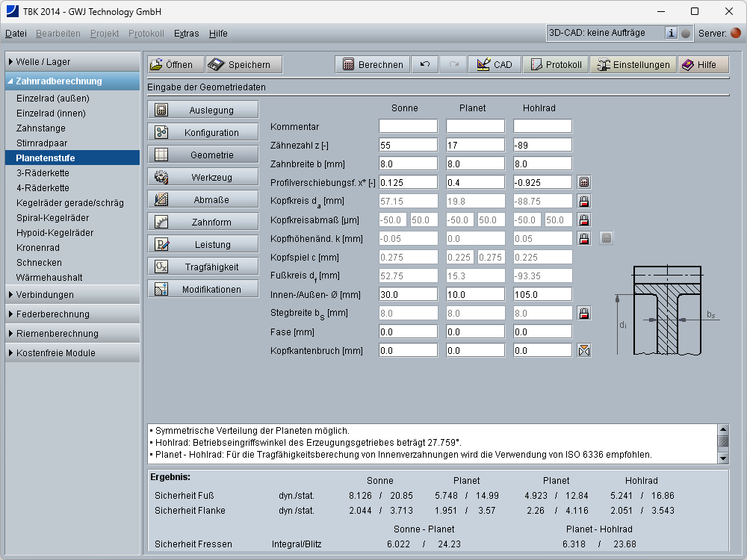The width and height of the screenshot is (747, 560).
Task: Open the 3D-CAD info icon
Action: [x=671, y=33]
